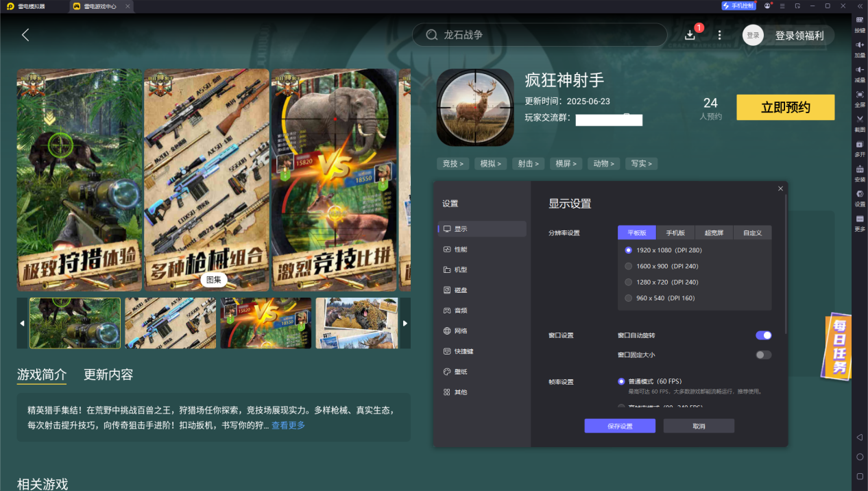Click the 竞技 > tag
The height and width of the screenshot is (491, 868).
(x=453, y=164)
